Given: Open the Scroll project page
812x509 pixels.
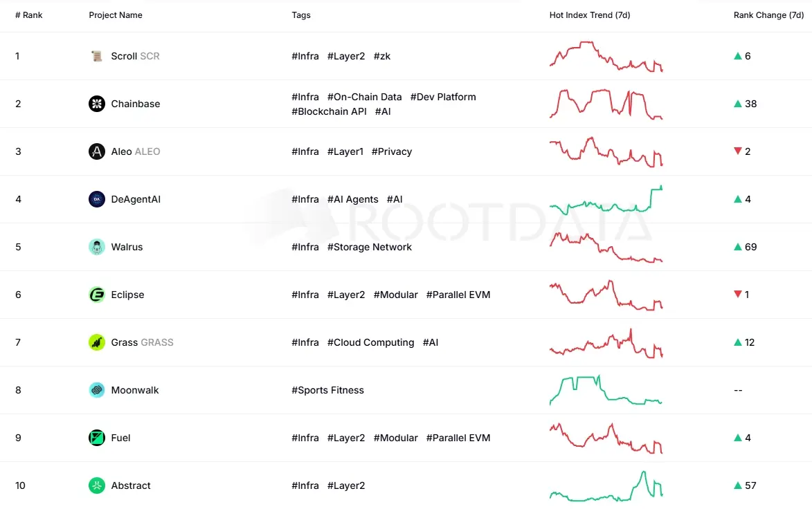Looking at the screenshot, I should click(125, 56).
